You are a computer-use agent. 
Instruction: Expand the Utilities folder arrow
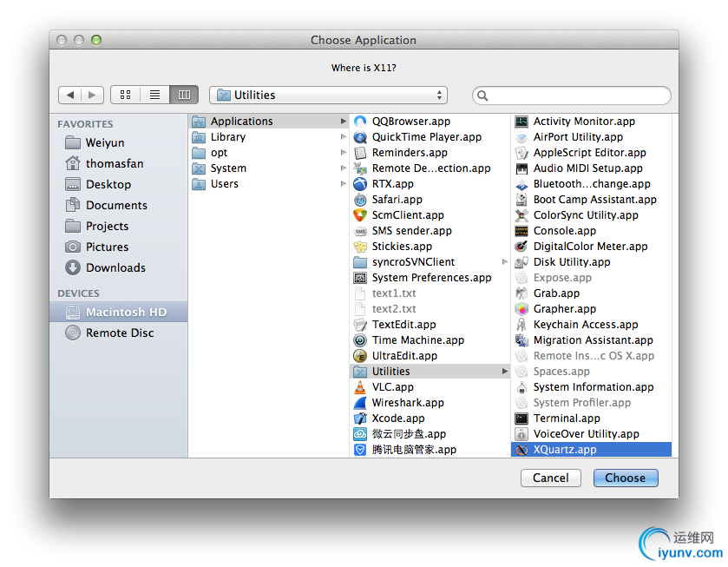[x=505, y=372]
